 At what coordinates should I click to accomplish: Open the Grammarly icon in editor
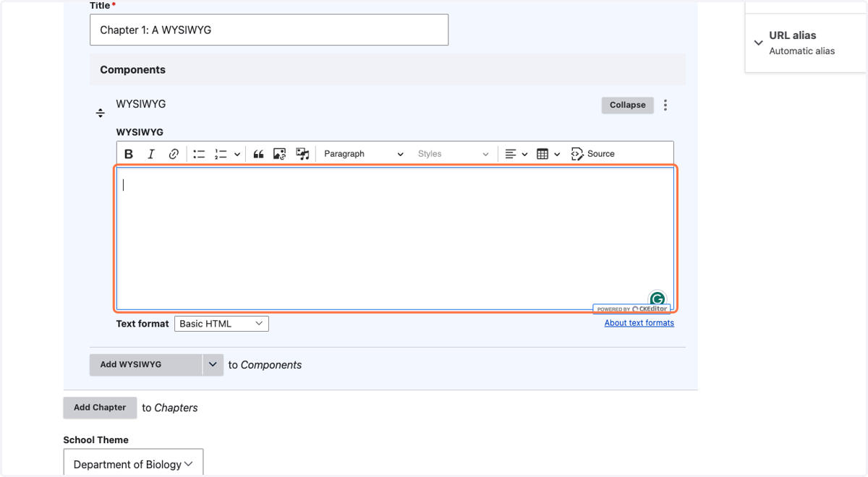click(657, 298)
